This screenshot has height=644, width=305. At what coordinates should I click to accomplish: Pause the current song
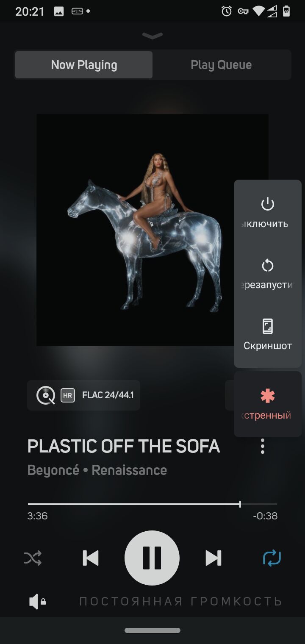tap(152, 558)
